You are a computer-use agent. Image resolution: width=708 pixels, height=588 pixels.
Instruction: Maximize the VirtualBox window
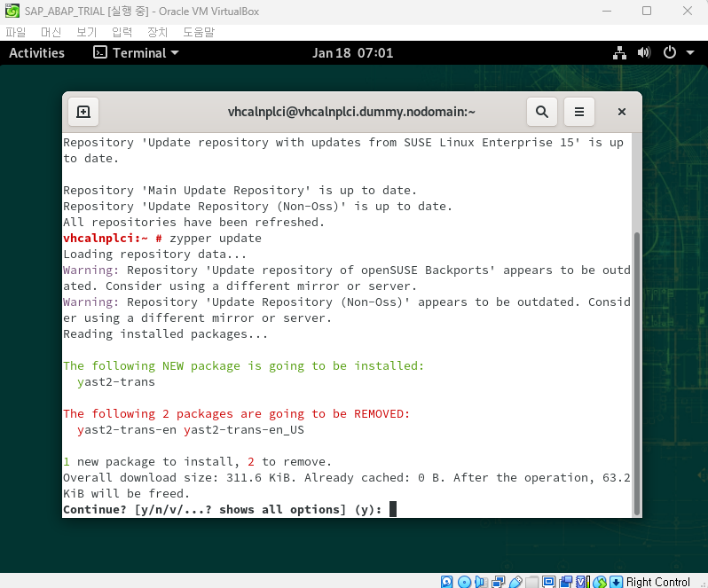pos(647,11)
